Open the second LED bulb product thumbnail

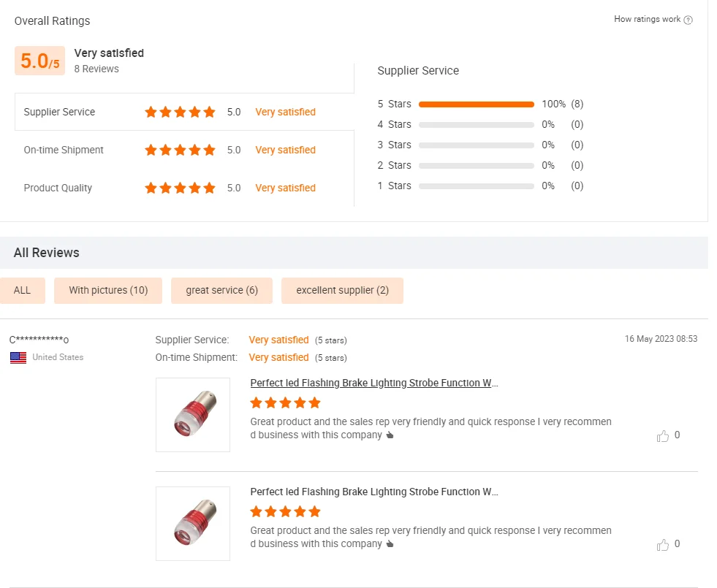(193, 524)
